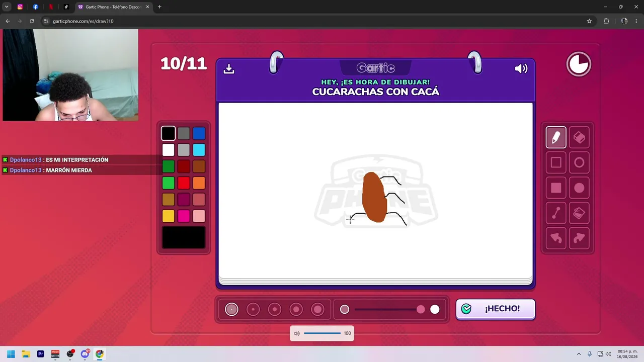The height and width of the screenshot is (362, 644).
Task: Bookmark this page with the star
Action: pyautogui.click(x=589, y=21)
